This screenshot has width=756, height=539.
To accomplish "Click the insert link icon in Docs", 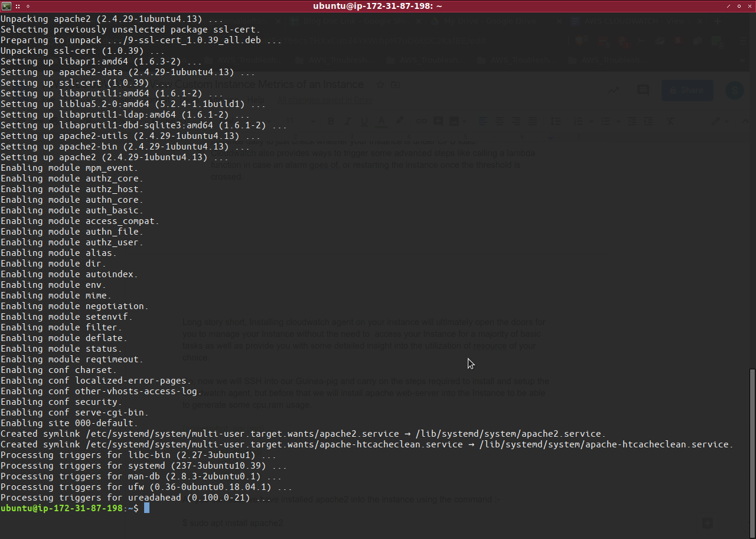I will [421, 121].
